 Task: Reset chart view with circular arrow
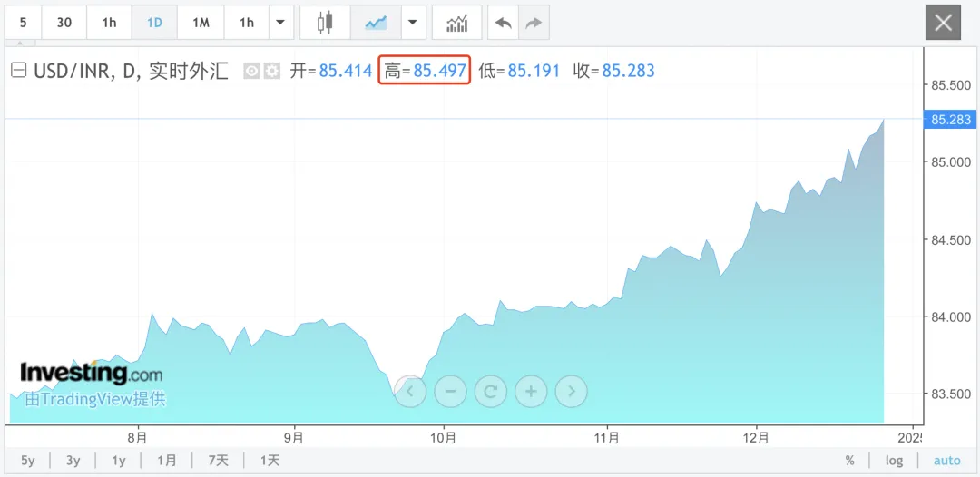click(x=491, y=392)
